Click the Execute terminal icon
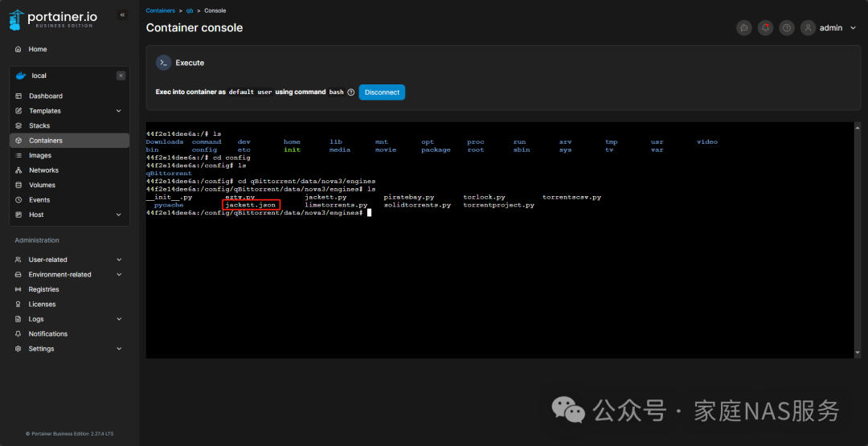868x446 pixels. [x=163, y=63]
